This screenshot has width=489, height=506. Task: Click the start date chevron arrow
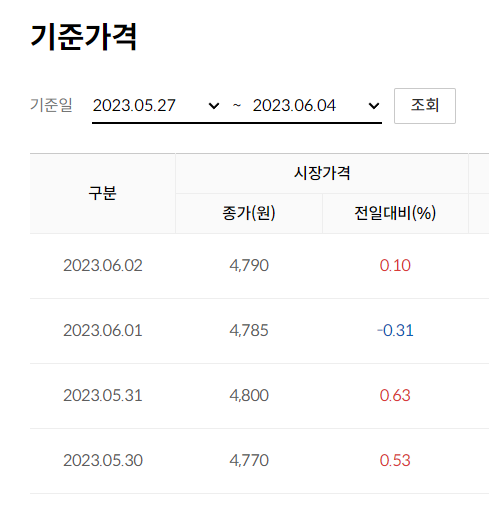point(214,106)
